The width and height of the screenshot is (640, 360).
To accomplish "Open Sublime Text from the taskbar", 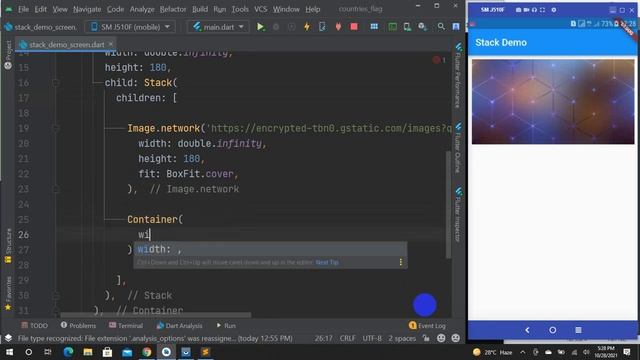I will tap(205, 352).
